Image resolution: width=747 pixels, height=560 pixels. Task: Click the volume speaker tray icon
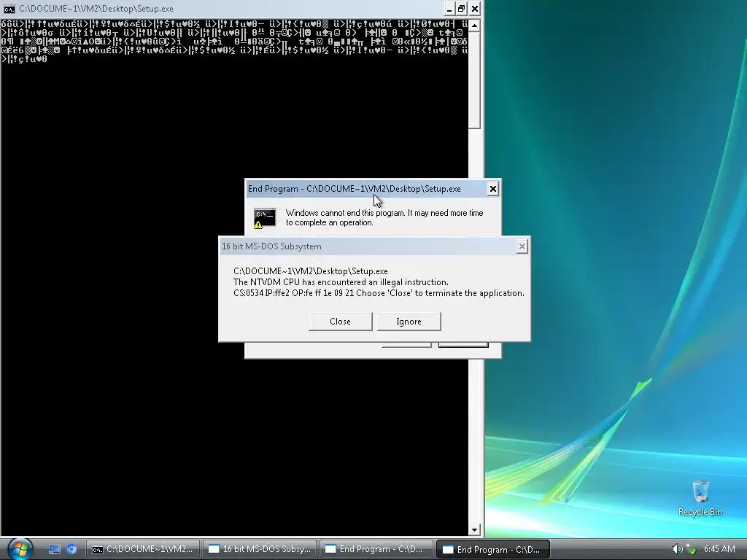coord(677,549)
